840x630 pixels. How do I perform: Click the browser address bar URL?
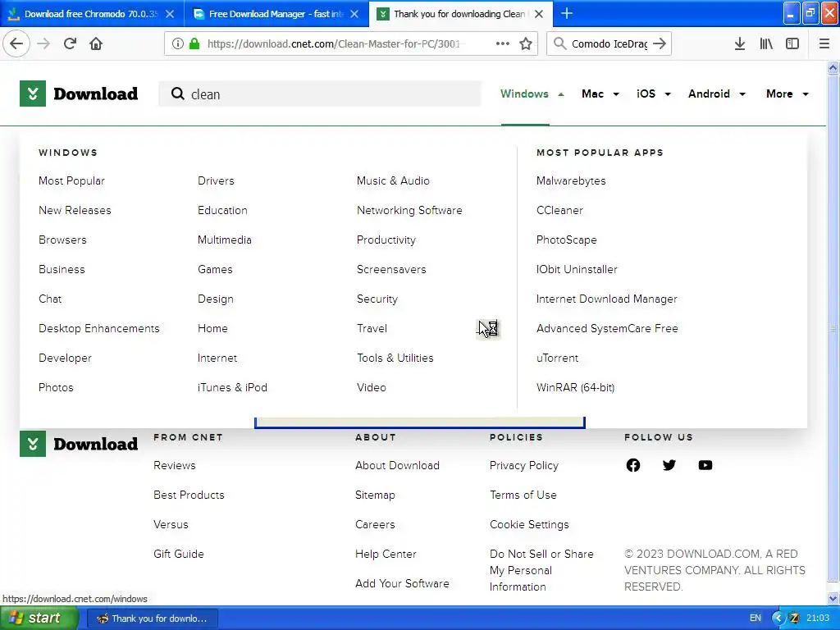pos(333,43)
